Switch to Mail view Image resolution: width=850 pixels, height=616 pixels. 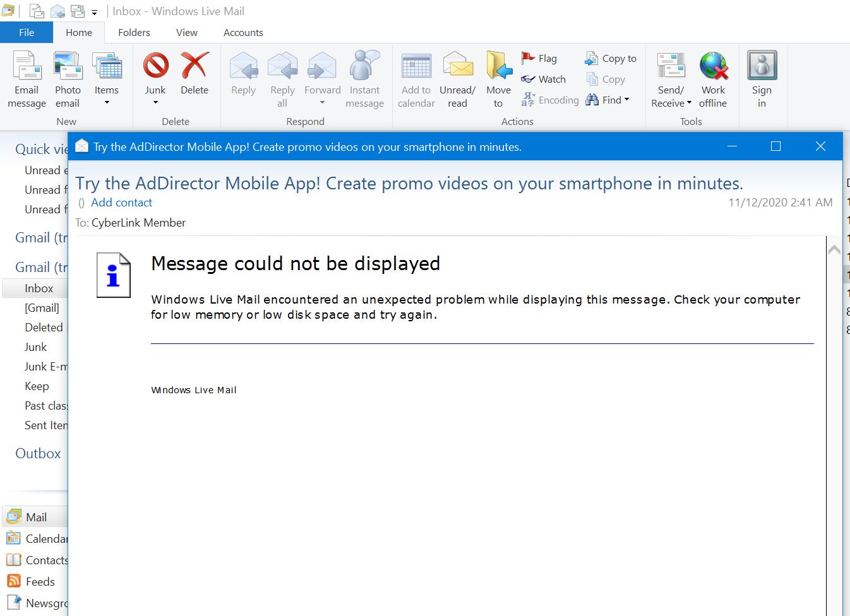point(35,518)
